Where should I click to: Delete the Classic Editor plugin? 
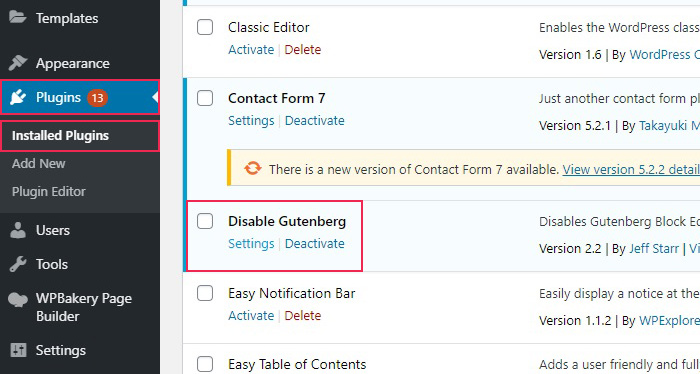(303, 50)
